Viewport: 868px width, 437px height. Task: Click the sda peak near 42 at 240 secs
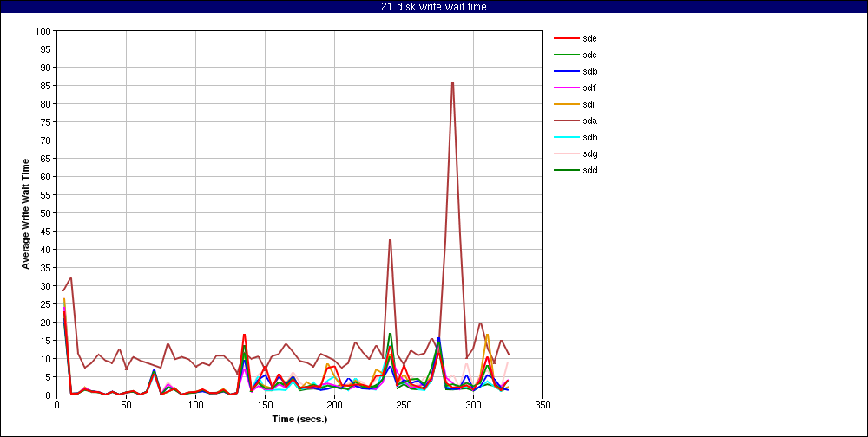(x=391, y=240)
